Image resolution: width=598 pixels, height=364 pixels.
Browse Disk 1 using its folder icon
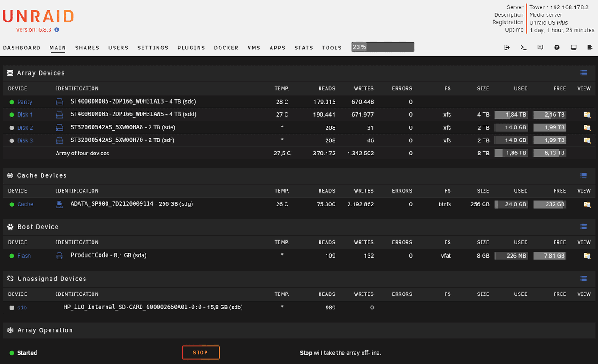pyautogui.click(x=587, y=115)
